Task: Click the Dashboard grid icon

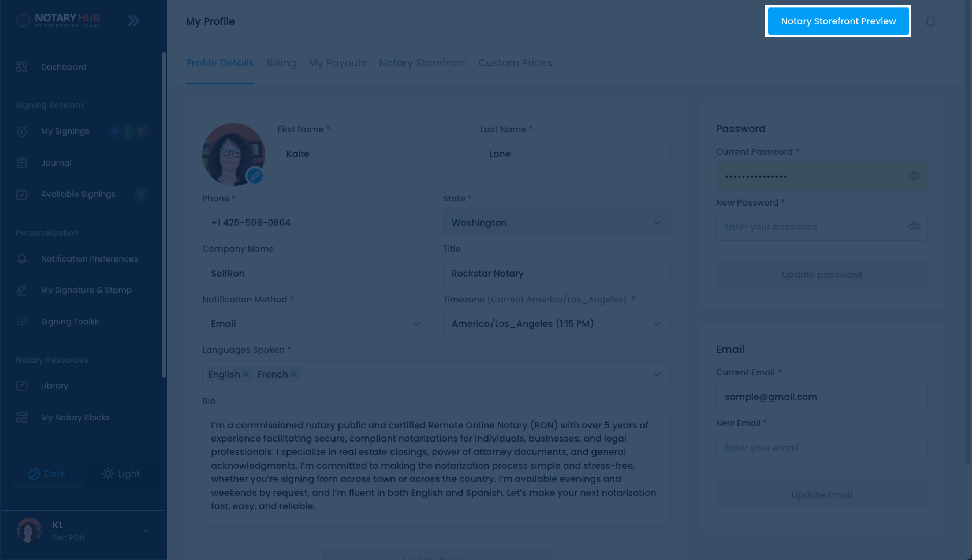Action: pos(22,67)
